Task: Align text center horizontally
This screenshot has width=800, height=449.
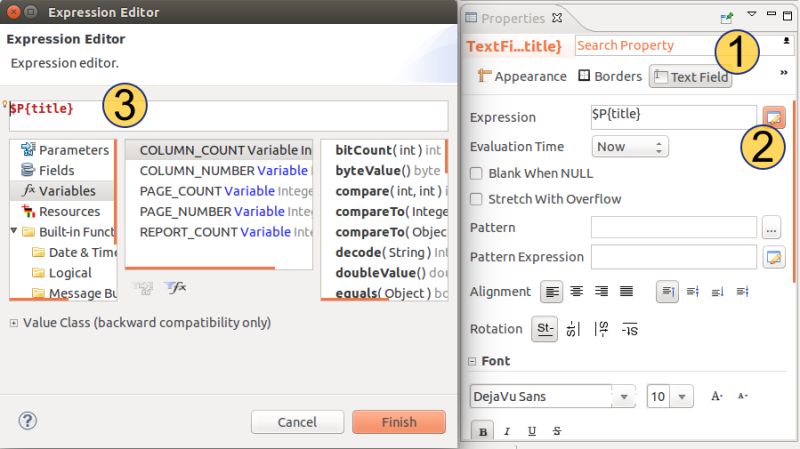Action: click(x=577, y=291)
